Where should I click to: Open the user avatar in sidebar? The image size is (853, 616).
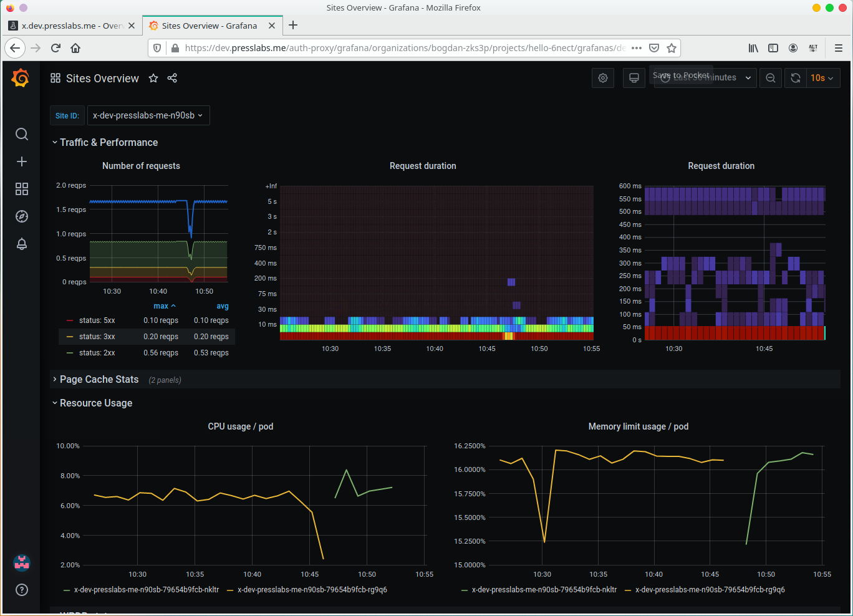click(x=22, y=562)
